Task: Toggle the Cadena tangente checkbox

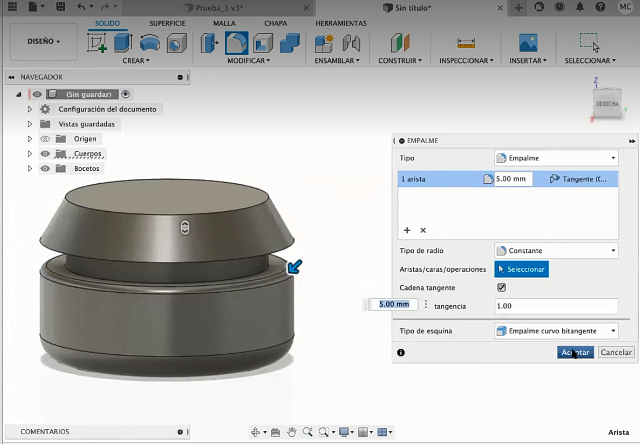Action: 501,287
